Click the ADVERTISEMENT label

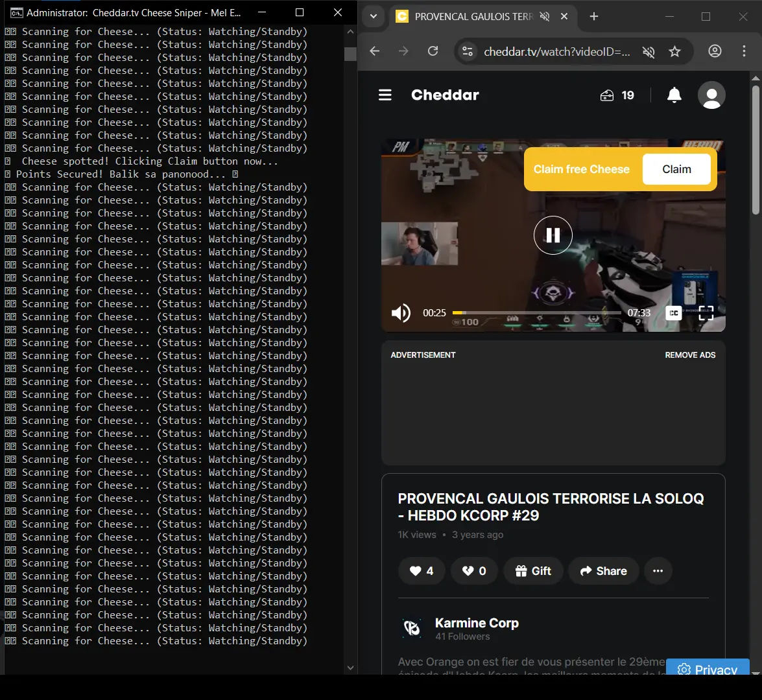click(423, 355)
